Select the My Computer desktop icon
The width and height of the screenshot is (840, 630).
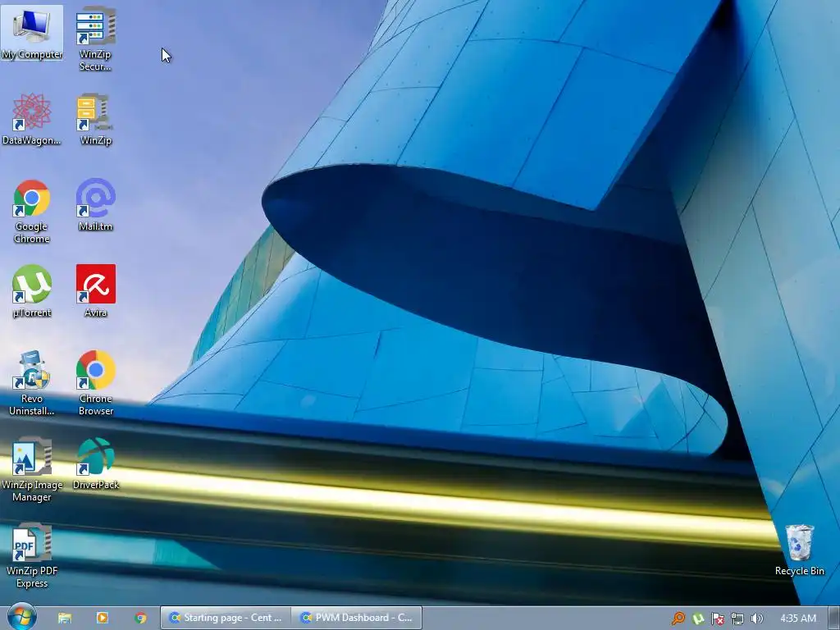click(32, 33)
